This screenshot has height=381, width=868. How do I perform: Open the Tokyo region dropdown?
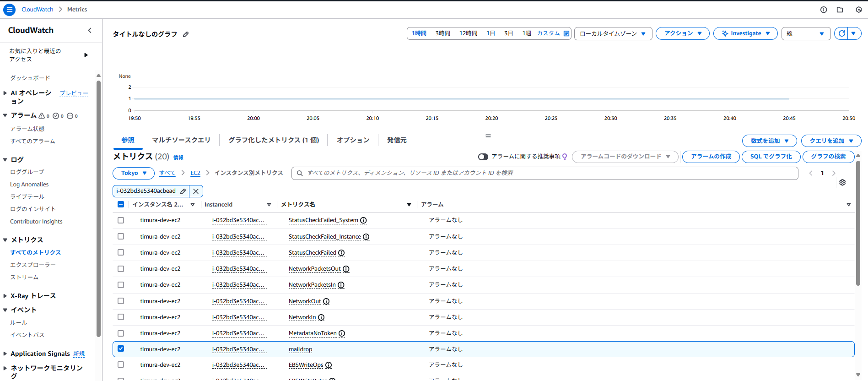pyautogui.click(x=134, y=173)
